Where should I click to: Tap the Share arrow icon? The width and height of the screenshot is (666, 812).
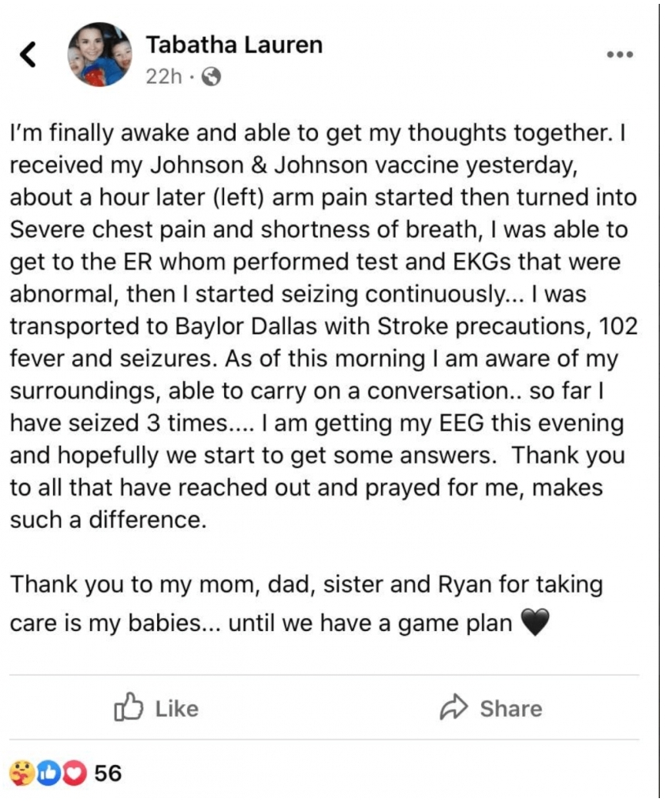click(454, 708)
